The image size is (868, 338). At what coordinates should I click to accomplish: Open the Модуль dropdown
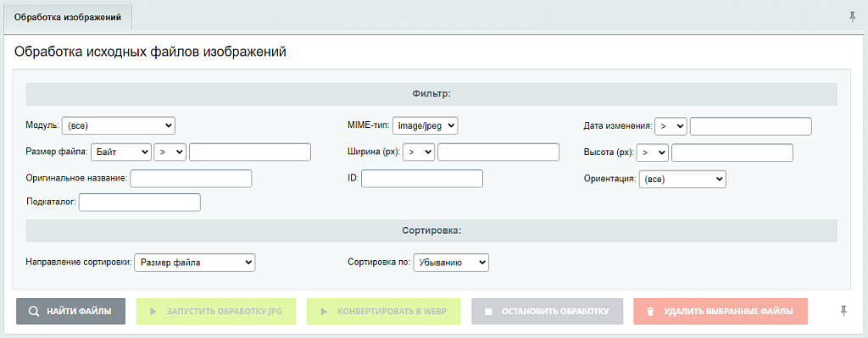(119, 125)
